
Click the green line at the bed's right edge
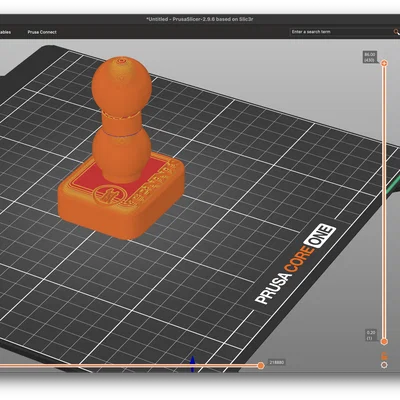[393, 186]
